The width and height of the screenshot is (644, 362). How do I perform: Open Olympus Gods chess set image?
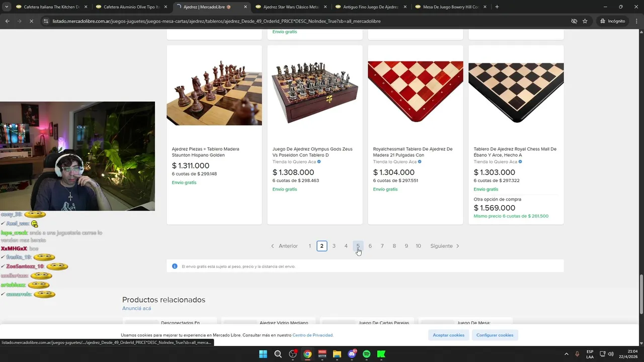point(315,93)
